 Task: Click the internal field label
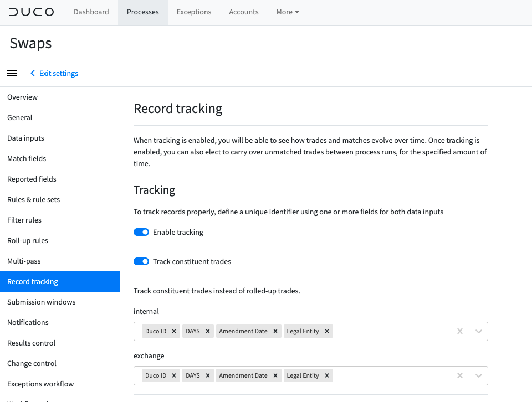146,311
